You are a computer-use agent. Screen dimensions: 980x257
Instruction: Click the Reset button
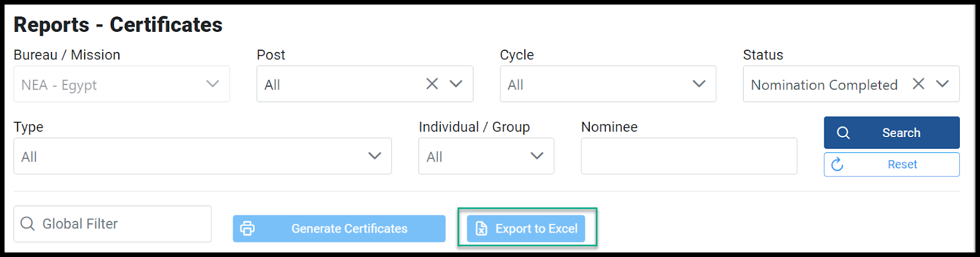tap(892, 165)
